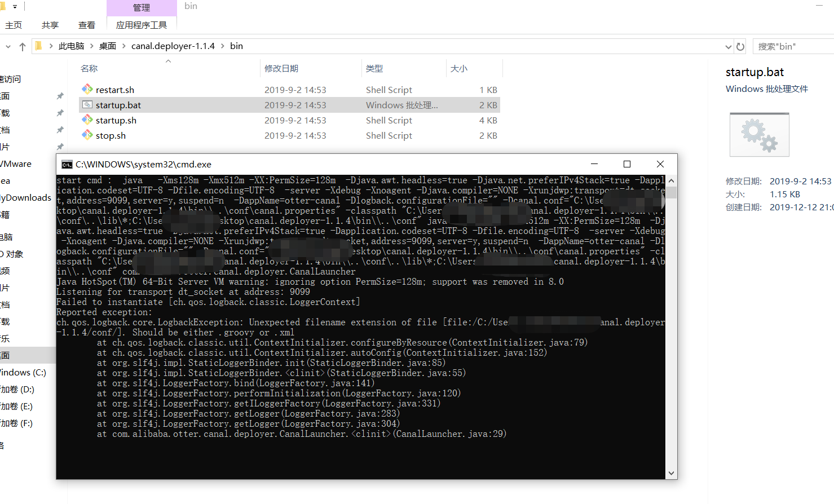Click the cmd window scrollbar thumb

pyautogui.click(x=671, y=193)
